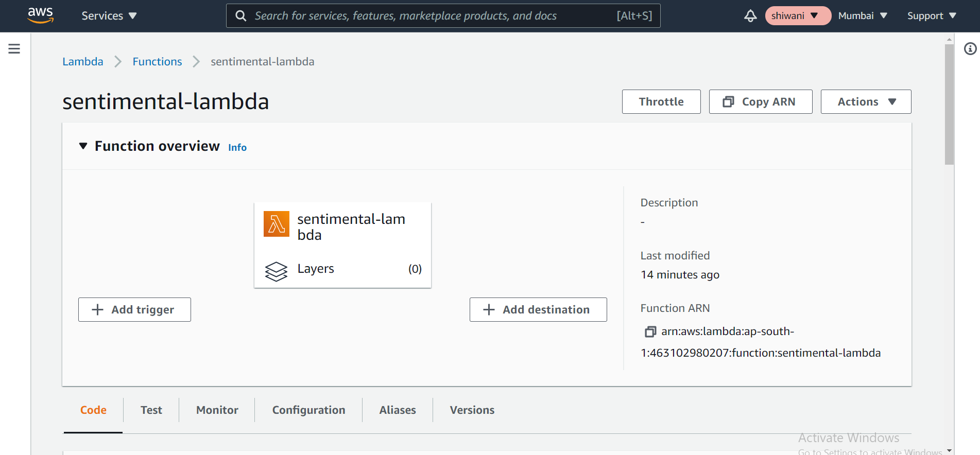The image size is (980, 455).
Task: Open the hamburger side navigation menu
Action: 14,49
